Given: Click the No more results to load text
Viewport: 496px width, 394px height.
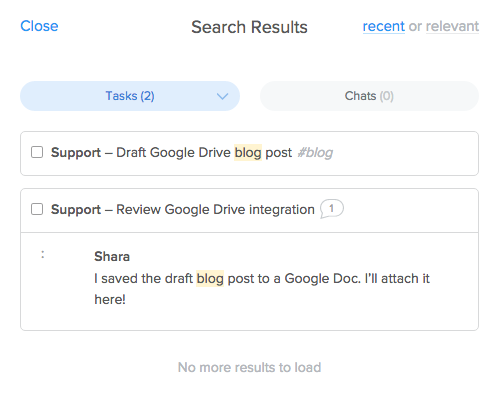Looking at the screenshot, I should pos(249,367).
